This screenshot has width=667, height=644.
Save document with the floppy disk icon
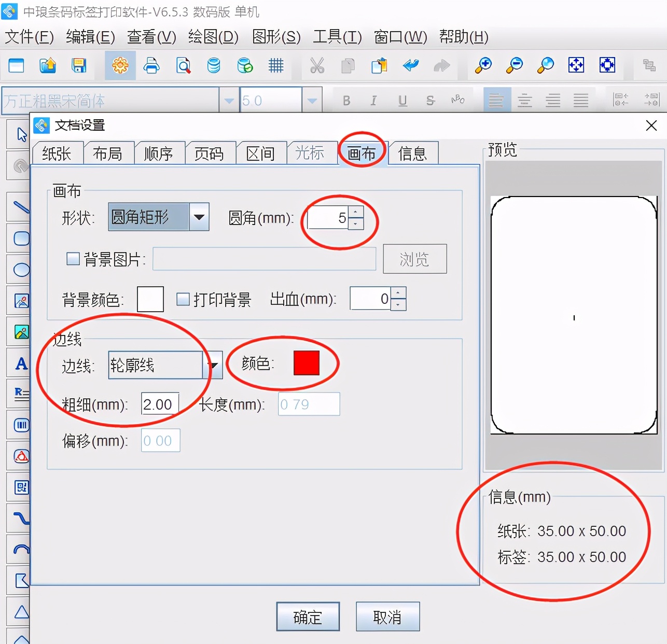79,65
